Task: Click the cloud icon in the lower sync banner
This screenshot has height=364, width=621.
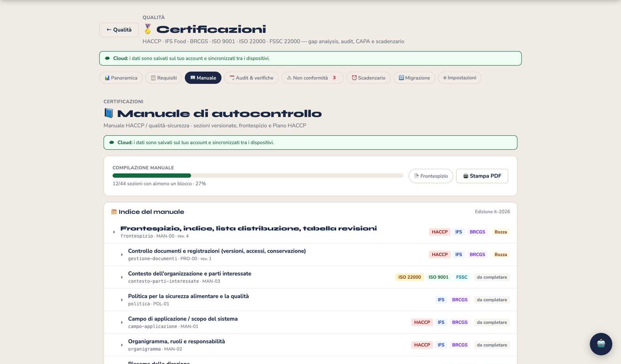Action: [112, 142]
